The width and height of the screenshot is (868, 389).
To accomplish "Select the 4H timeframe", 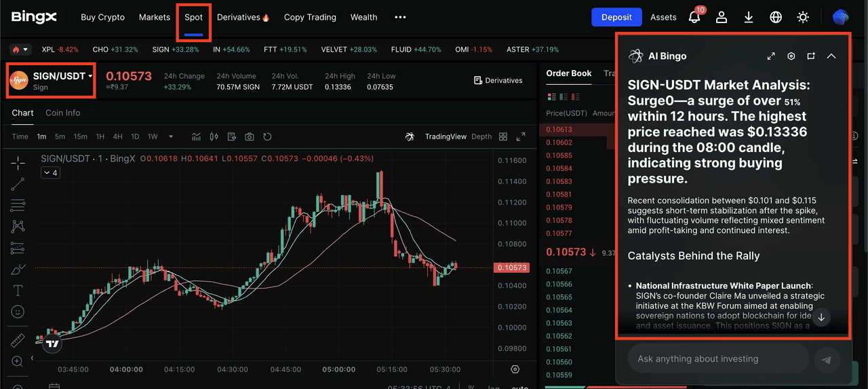I will point(117,136).
